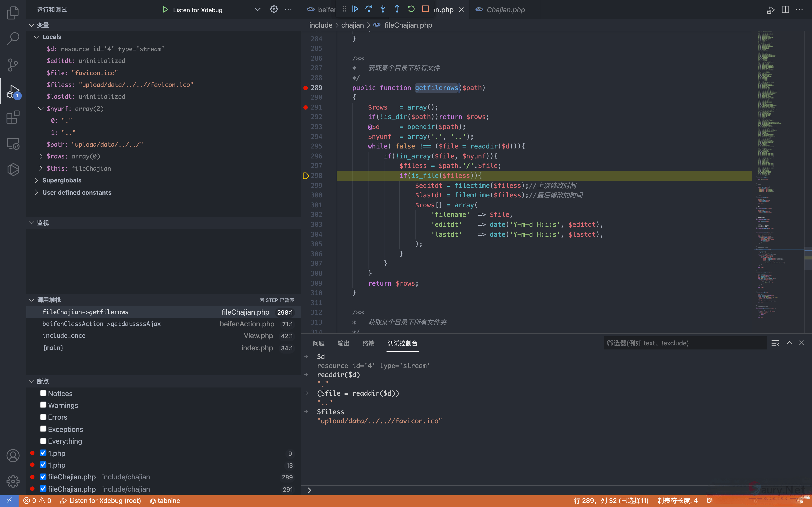Collapse the $nyunf array variable

tap(41, 109)
